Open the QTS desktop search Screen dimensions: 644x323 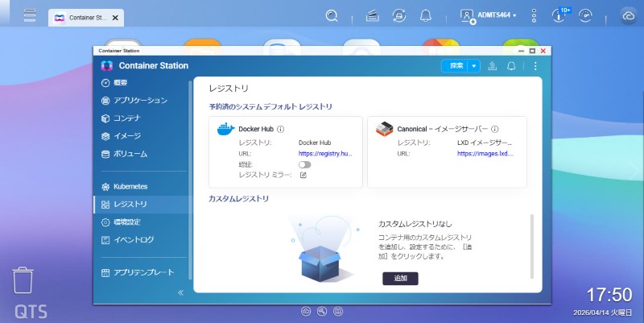click(x=332, y=15)
